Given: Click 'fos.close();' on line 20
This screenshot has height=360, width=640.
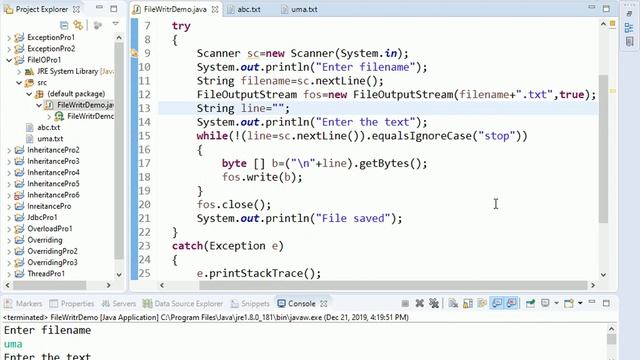Looking at the screenshot, I should [x=234, y=204].
